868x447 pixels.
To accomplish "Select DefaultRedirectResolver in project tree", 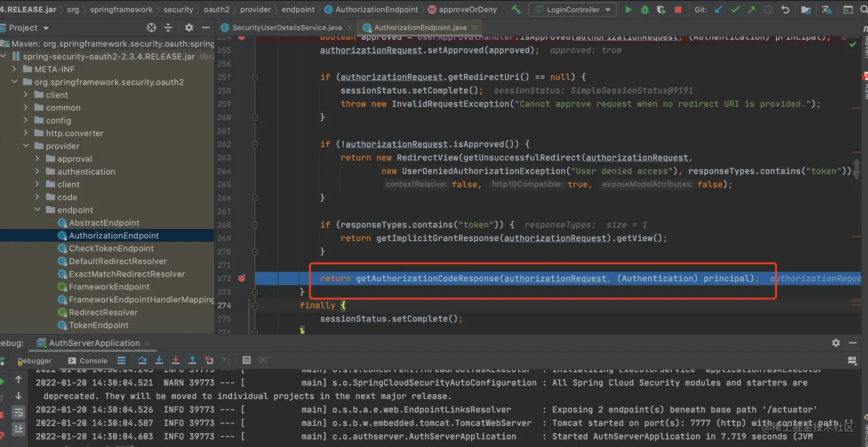I will tap(118, 261).
